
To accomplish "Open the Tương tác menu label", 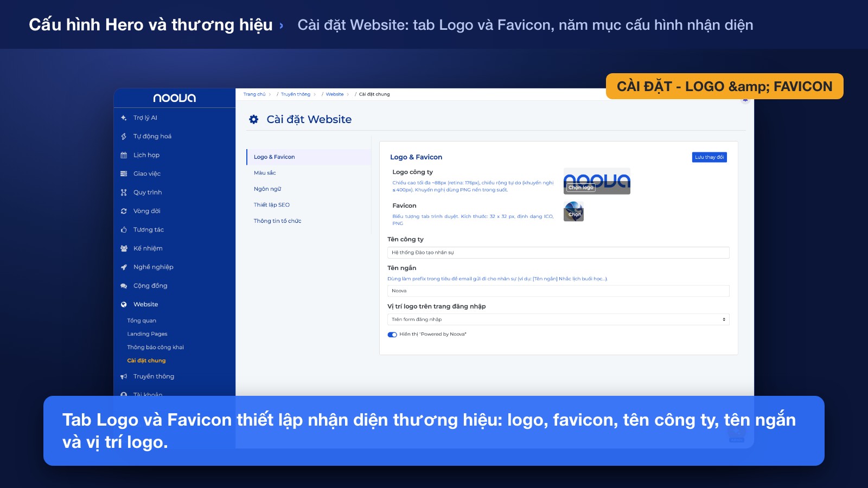I will (x=149, y=230).
